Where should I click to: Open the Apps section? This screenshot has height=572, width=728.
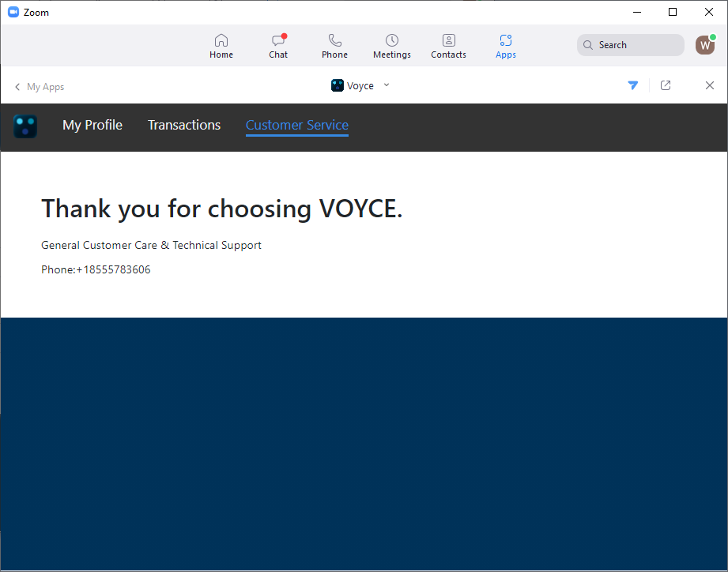tap(505, 45)
